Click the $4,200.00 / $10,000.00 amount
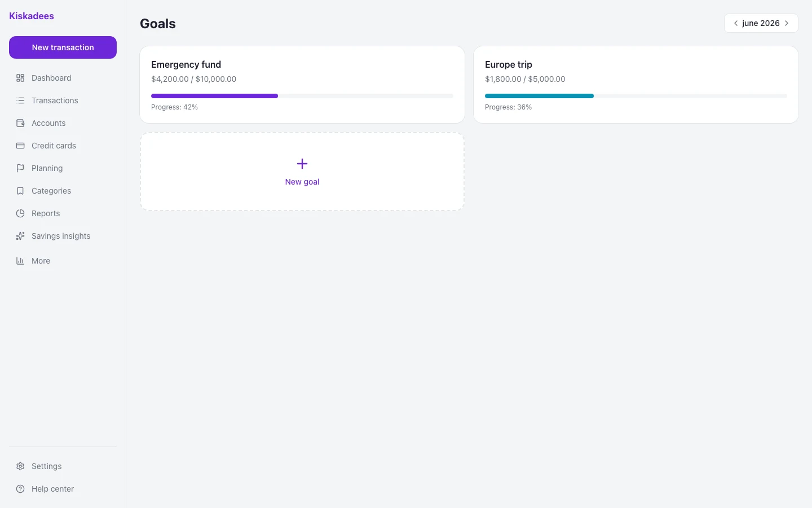The height and width of the screenshot is (508, 812). pyautogui.click(x=193, y=79)
